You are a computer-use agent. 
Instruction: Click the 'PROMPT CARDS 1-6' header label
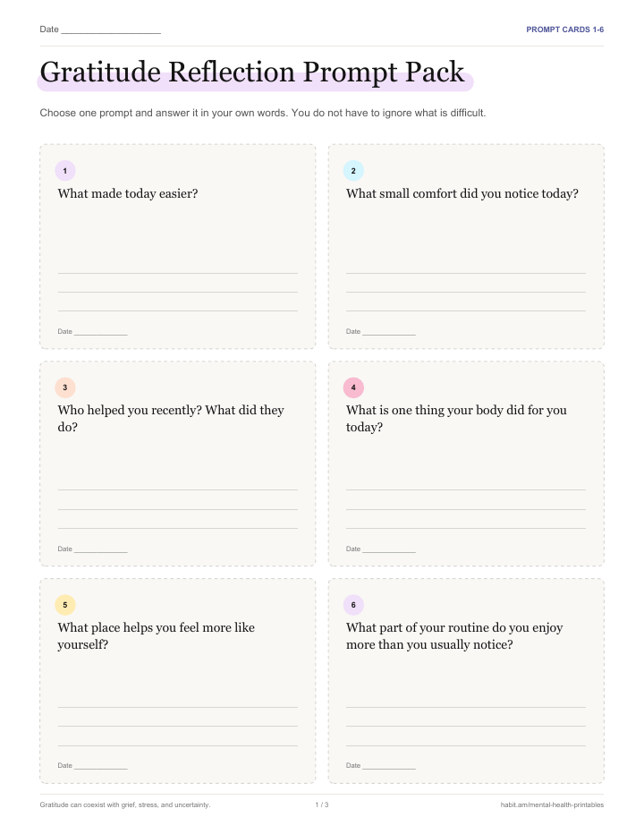click(564, 30)
